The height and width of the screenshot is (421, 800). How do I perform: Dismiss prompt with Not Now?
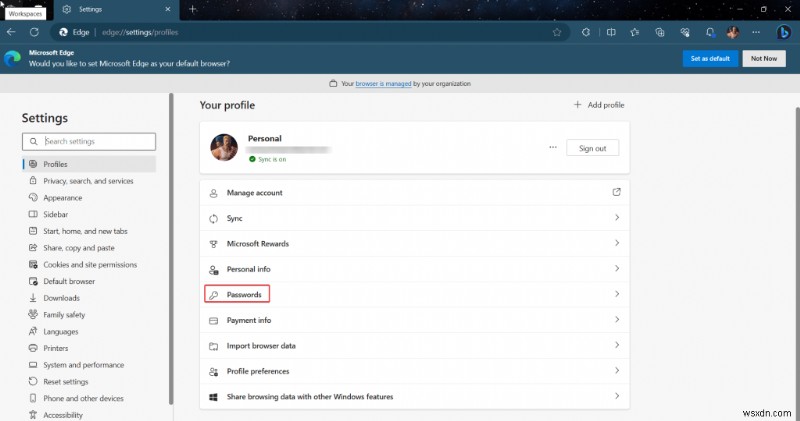764,59
